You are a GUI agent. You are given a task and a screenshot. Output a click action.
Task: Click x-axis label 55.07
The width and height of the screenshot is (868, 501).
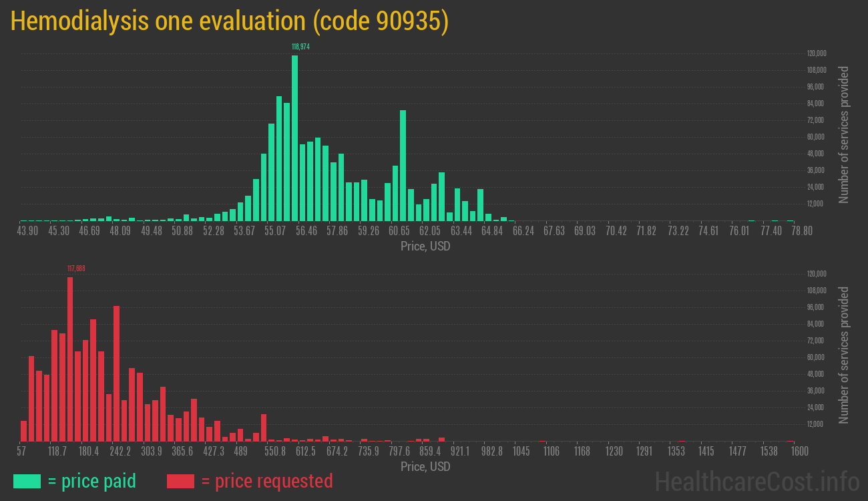275,231
